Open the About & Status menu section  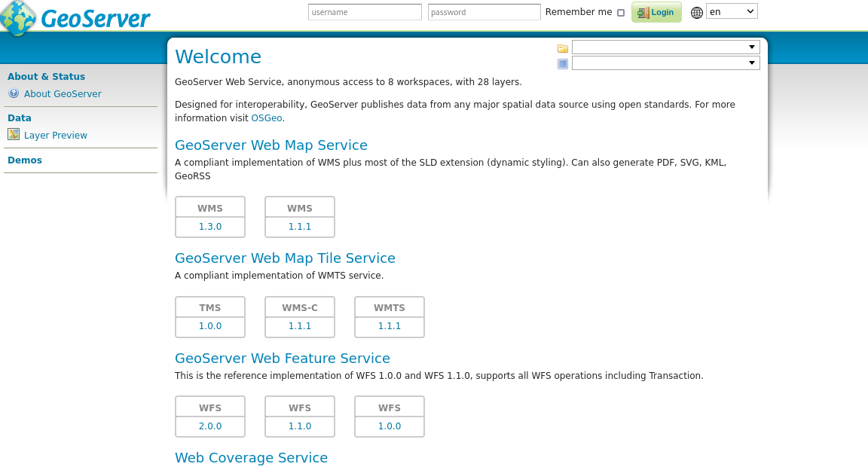coord(46,76)
